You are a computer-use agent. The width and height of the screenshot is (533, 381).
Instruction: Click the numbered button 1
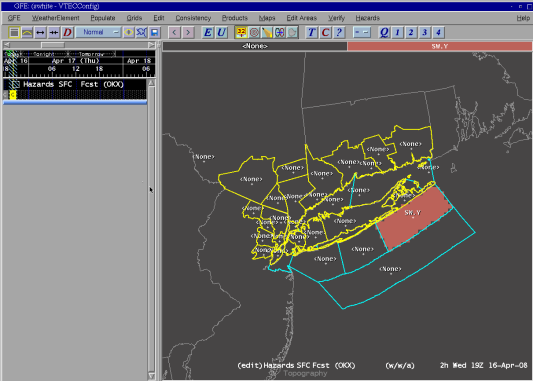[397, 32]
